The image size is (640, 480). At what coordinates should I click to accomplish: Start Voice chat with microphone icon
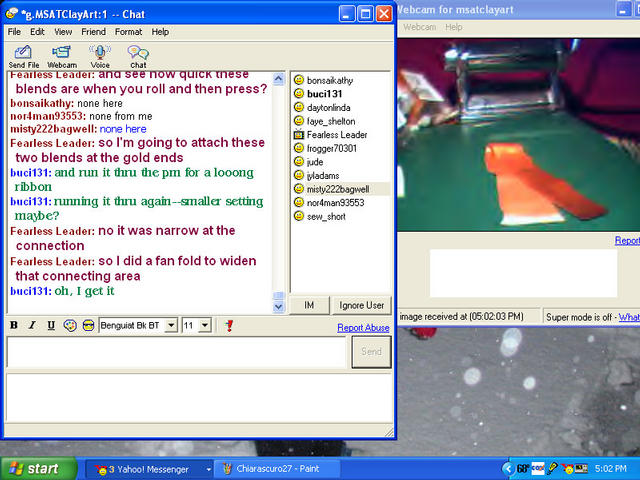(x=100, y=56)
